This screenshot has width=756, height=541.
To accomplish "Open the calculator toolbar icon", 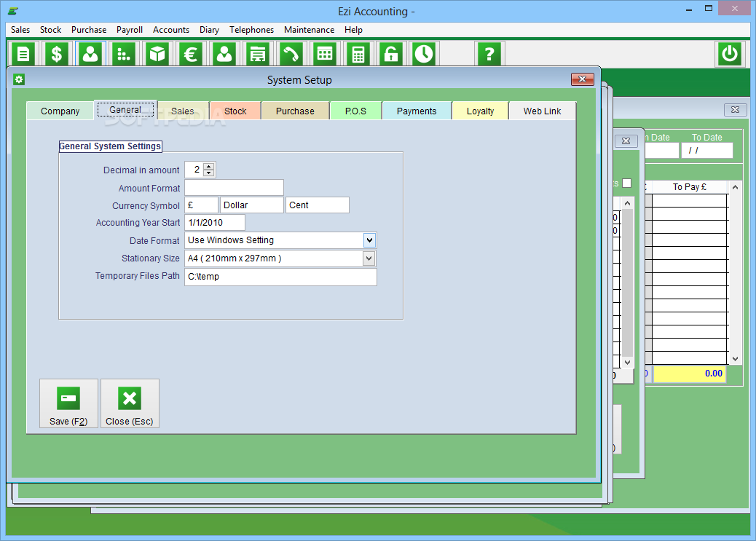I will pyautogui.click(x=358, y=54).
